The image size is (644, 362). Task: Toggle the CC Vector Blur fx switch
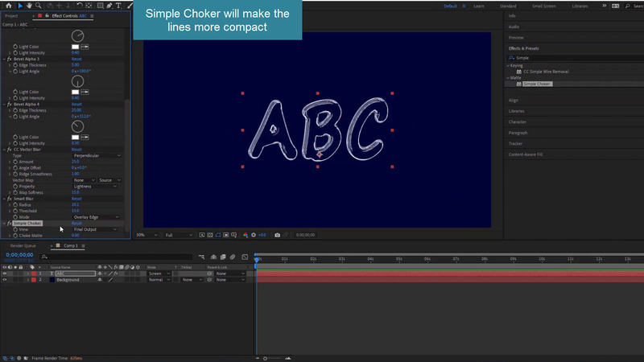pyautogui.click(x=10, y=150)
